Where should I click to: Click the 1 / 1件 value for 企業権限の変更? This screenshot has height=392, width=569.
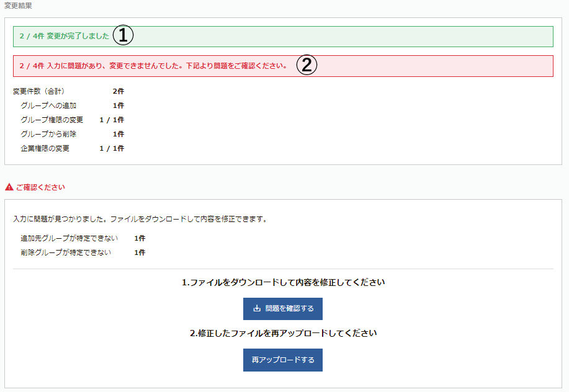(112, 148)
